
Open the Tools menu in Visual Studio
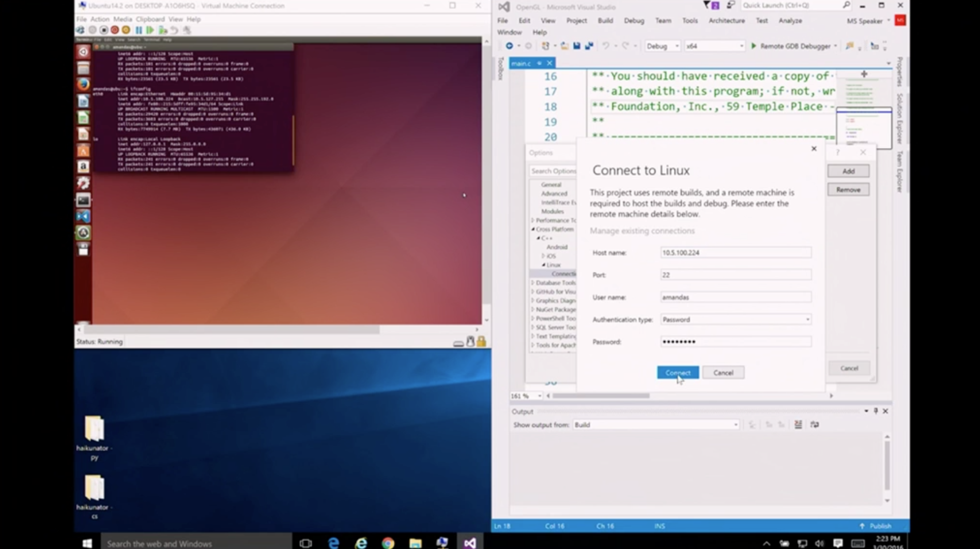(x=690, y=21)
